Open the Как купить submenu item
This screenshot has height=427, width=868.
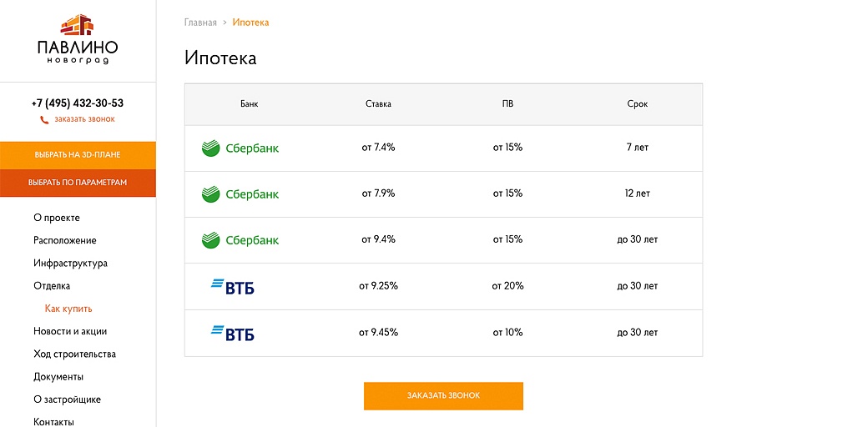click(x=68, y=309)
